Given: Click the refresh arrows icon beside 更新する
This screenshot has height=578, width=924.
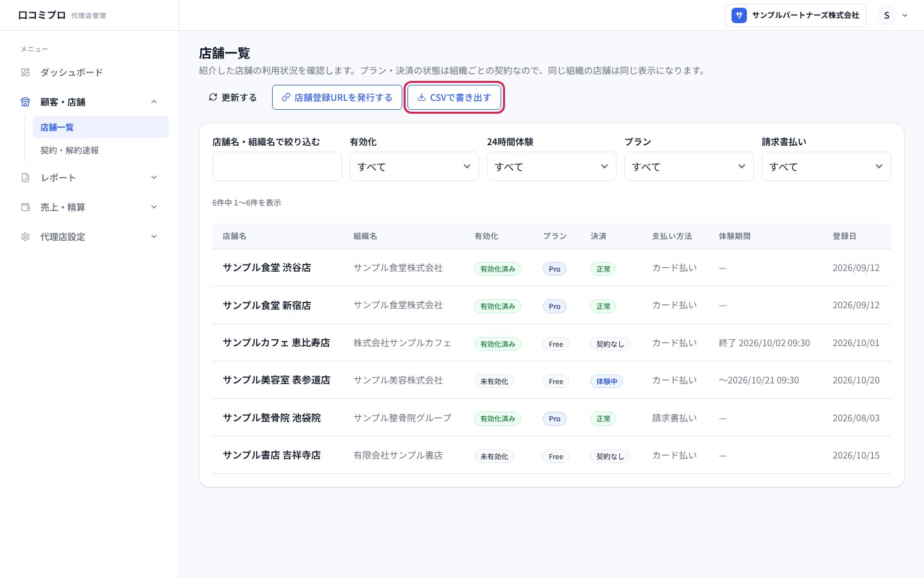Looking at the screenshot, I should click(x=213, y=98).
